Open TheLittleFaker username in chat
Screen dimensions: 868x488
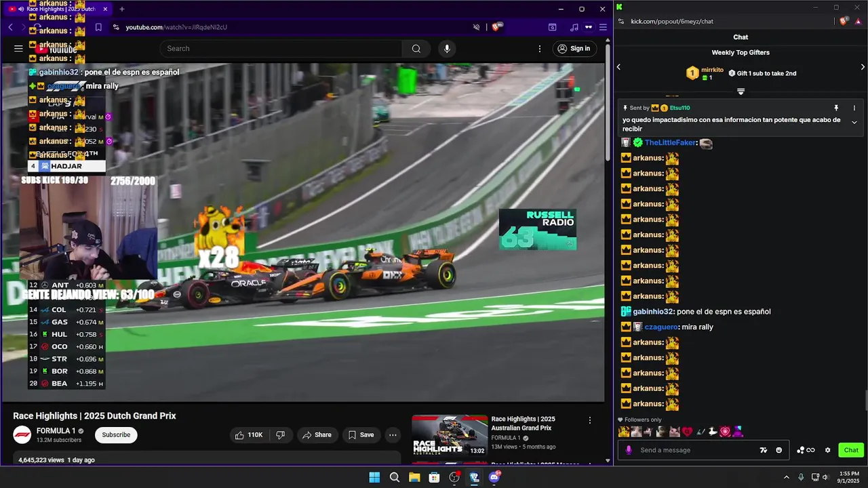pos(669,142)
